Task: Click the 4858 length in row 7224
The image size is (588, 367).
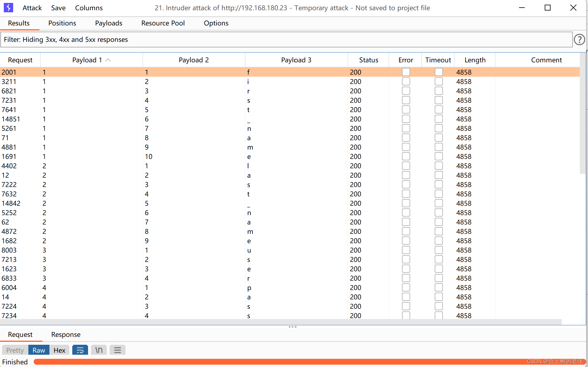Action: [x=464, y=306]
